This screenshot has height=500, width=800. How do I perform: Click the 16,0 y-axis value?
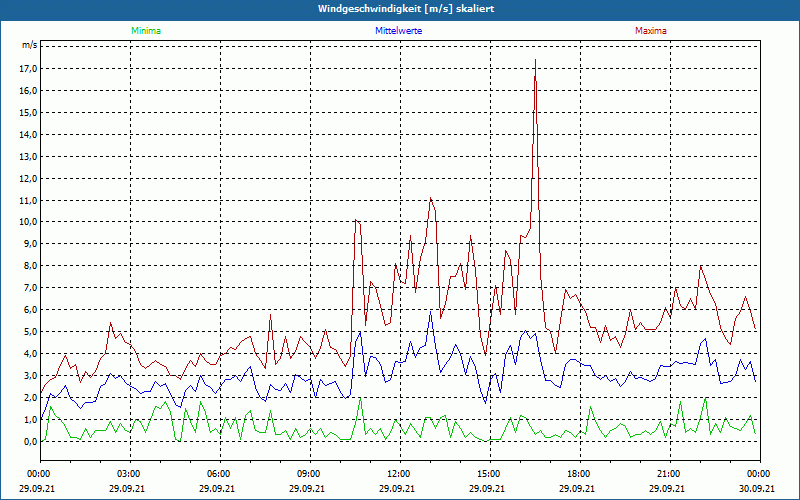tap(29, 90)
